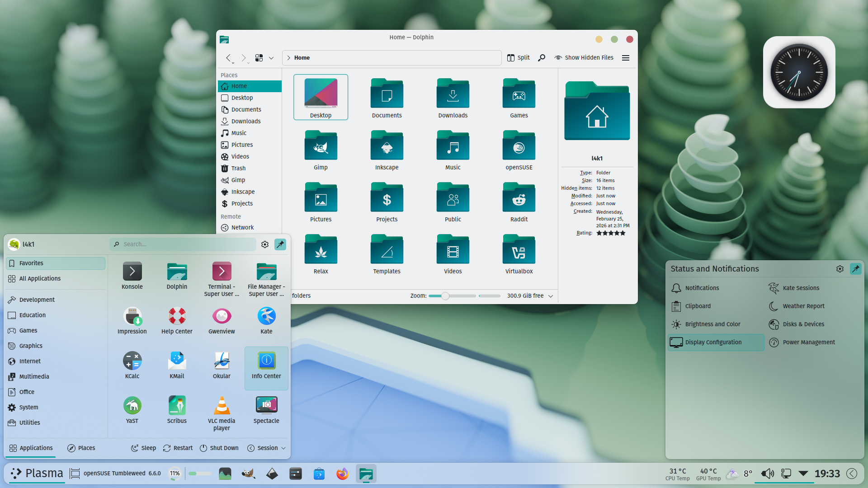The width and height of the screenshot is (868, 488).
Task: Launch Gwenview from the favorites grid
Action: click(x=222, y=320)
